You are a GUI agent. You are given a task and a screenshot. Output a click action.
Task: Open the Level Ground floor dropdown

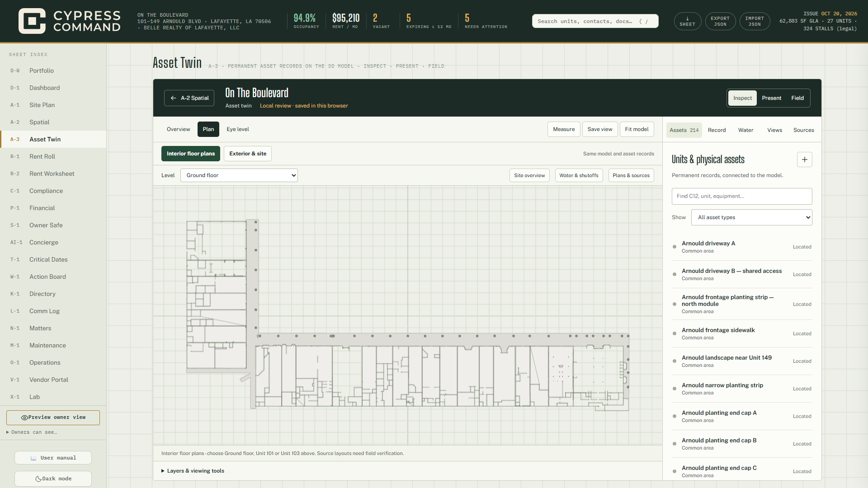click(x=239, y=175)
